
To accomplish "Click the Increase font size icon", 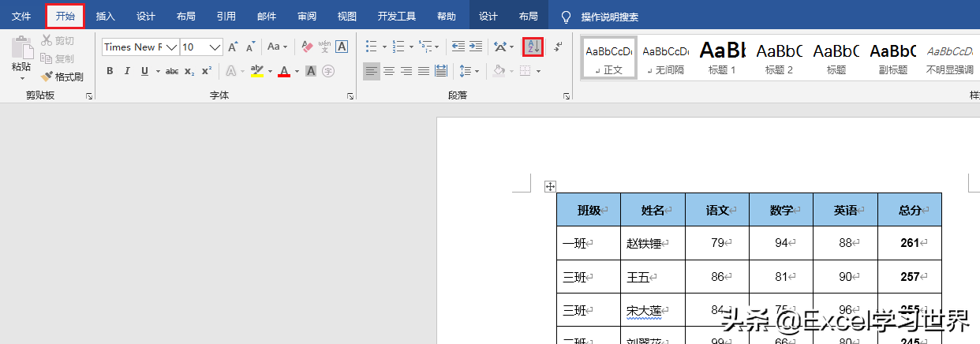I will click(x=233, y=47).
